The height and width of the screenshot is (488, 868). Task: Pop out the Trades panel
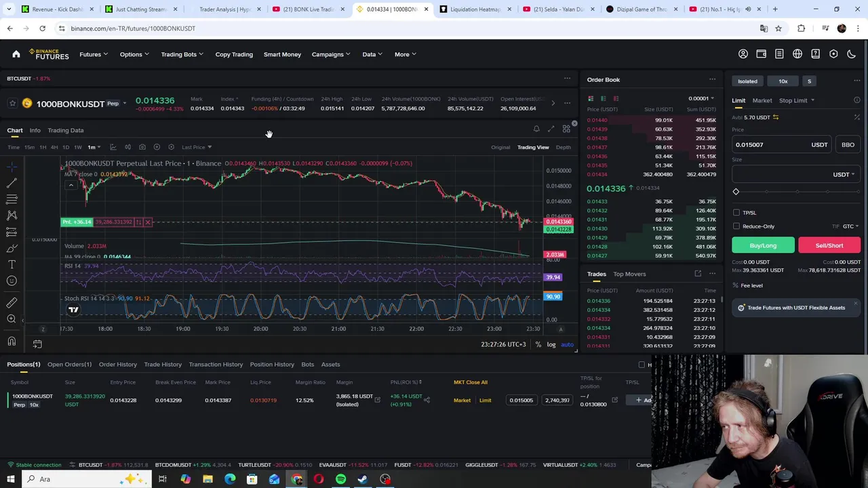pyautogui.click(x=698, y=274)
